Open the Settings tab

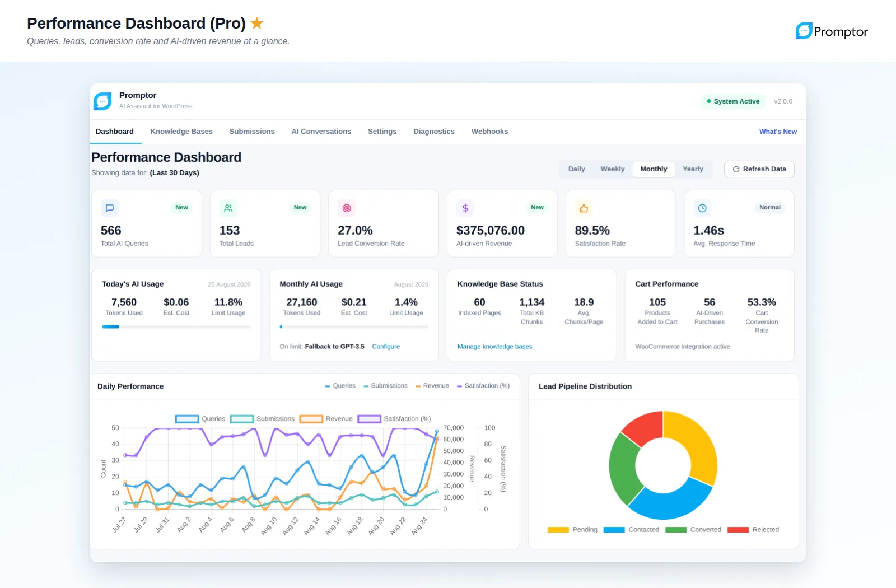pos(382,132)
